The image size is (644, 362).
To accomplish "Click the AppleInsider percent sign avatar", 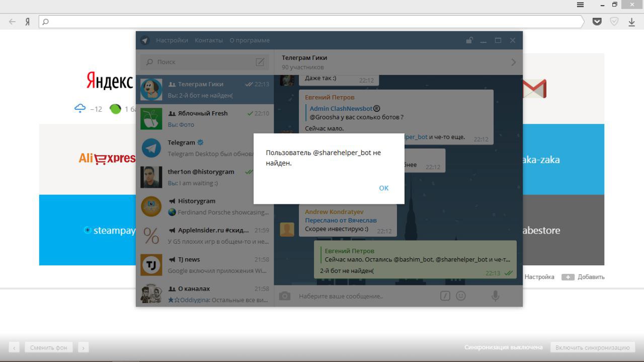I will (151, 236).
